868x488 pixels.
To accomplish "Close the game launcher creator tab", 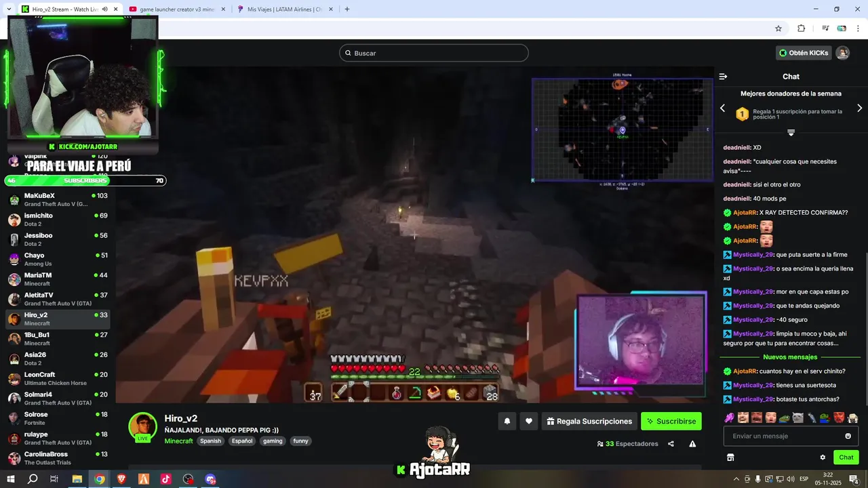I will tap(223, 9).
